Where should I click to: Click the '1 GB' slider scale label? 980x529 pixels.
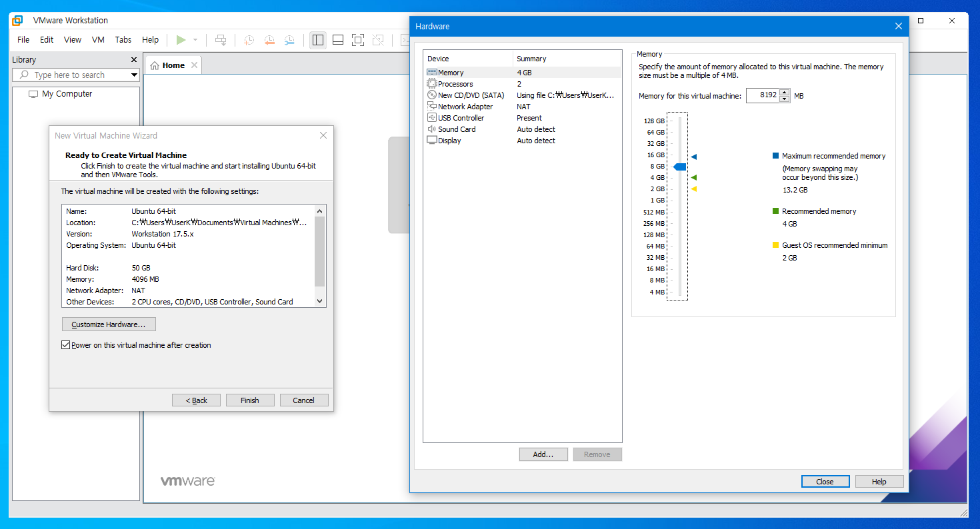(x=658, y=201)
